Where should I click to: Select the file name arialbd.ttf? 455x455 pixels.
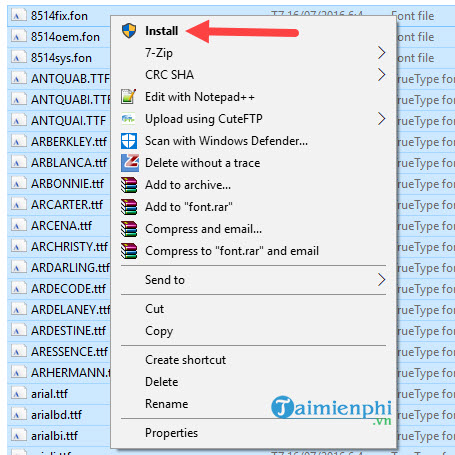[x=56, y=415]
